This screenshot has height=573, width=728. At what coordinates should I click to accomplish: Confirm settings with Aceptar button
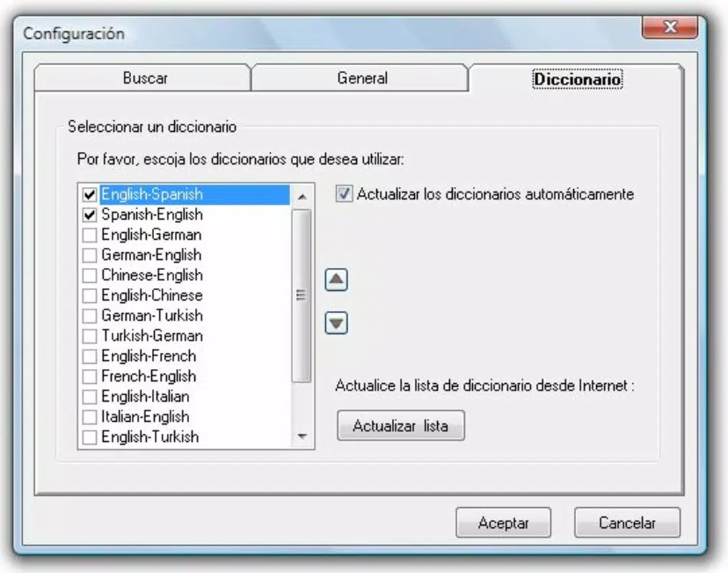tap(503, 523)
